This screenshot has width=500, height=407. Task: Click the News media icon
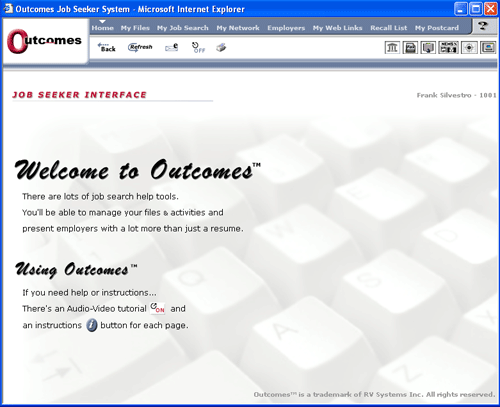(x=448, y=48)
